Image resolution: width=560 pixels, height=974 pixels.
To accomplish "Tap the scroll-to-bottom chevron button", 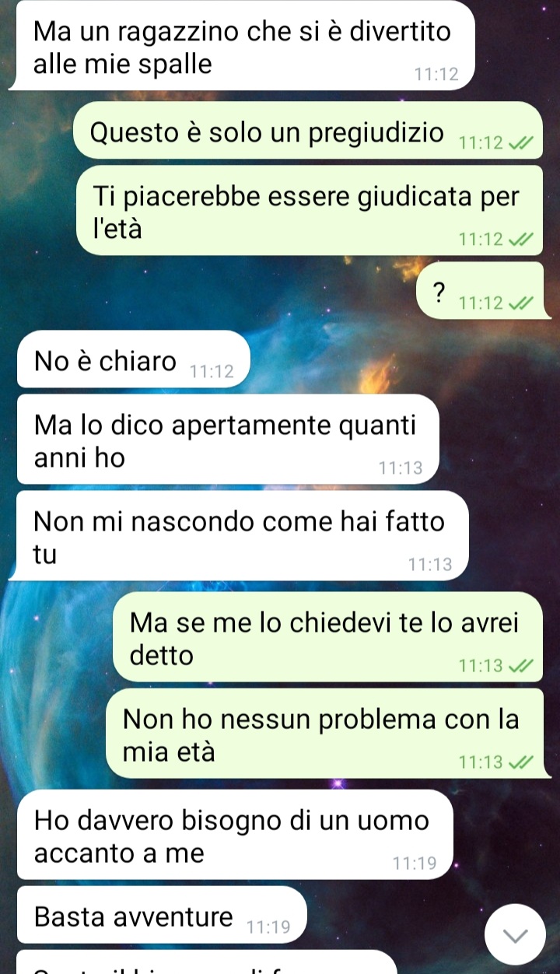I will tap(516, 933).
